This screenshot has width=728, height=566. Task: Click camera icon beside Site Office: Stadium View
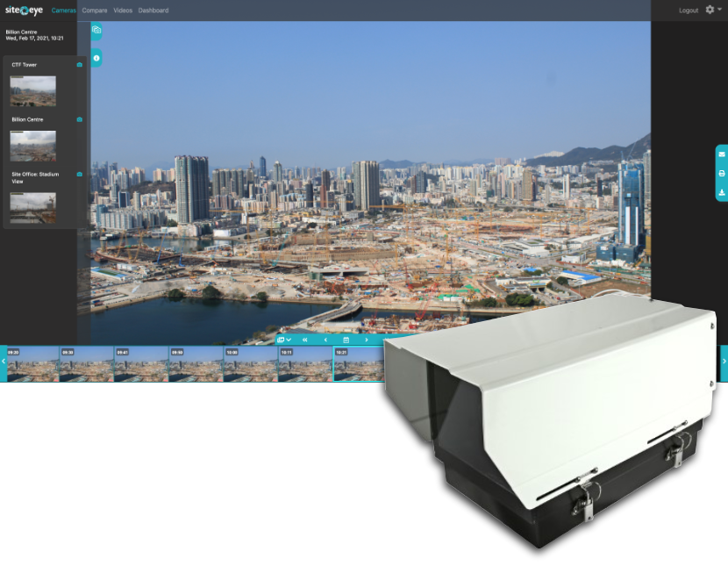tap(80, 175)
